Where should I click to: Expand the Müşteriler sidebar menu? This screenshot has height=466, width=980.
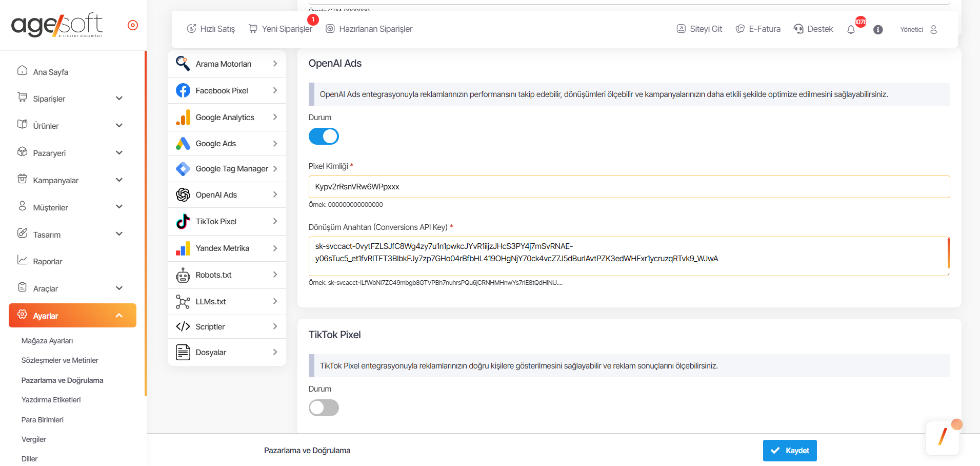[x=72, y=207]
